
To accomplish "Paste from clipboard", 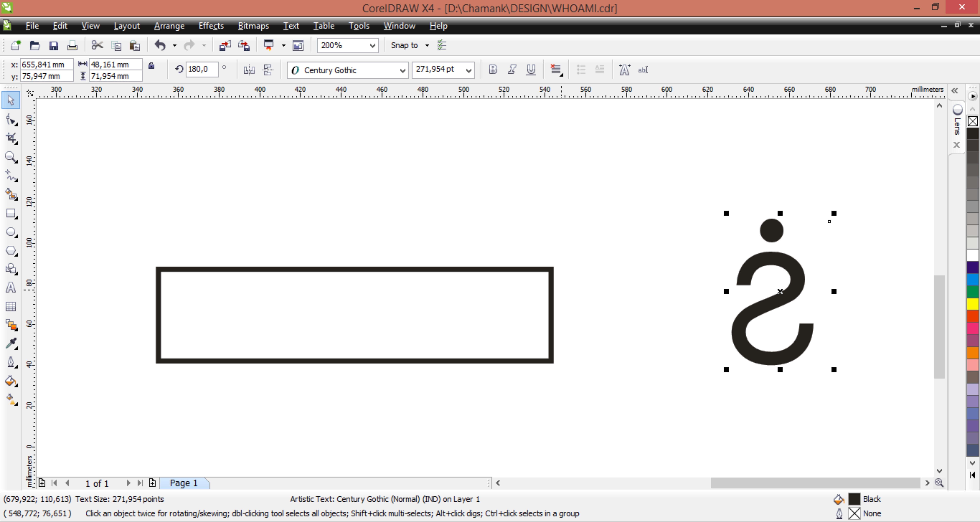I will tap(135, 46).
